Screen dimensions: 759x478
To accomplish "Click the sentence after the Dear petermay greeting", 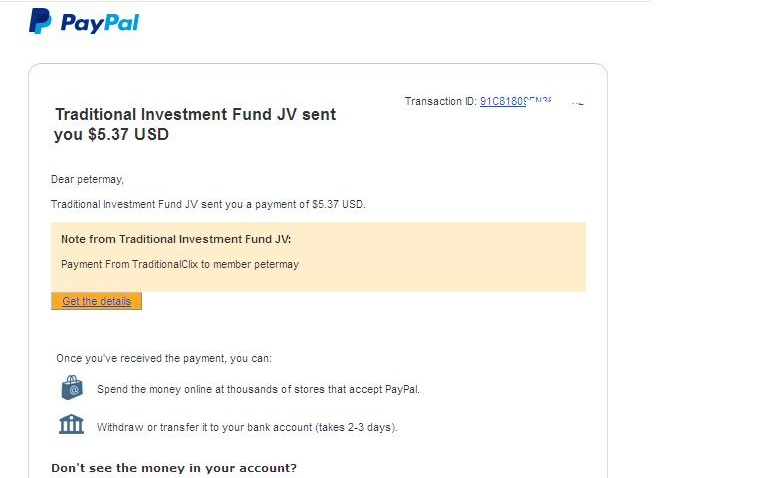I will point(208,204).
